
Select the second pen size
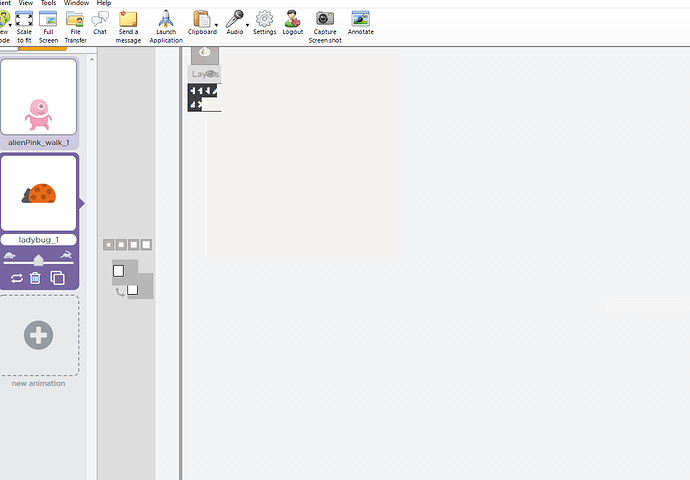coord(121,245)
